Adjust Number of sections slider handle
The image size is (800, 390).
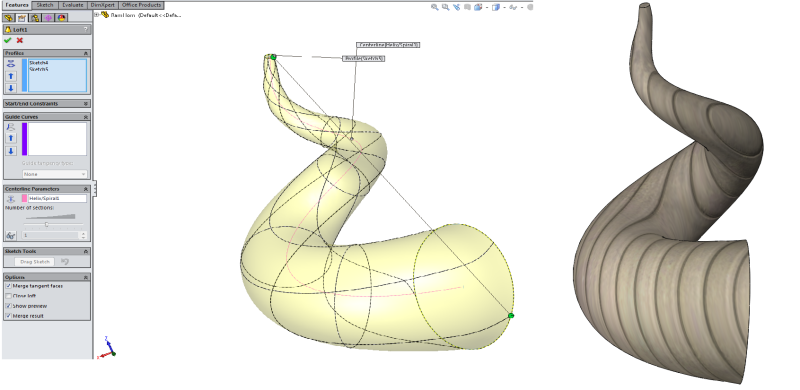pos(46,224)
